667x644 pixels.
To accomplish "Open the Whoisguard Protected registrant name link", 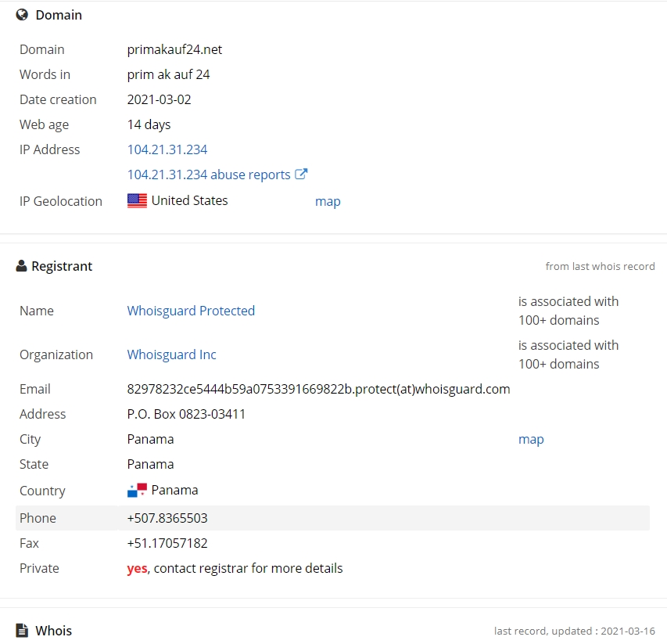I will click(191, 311).
